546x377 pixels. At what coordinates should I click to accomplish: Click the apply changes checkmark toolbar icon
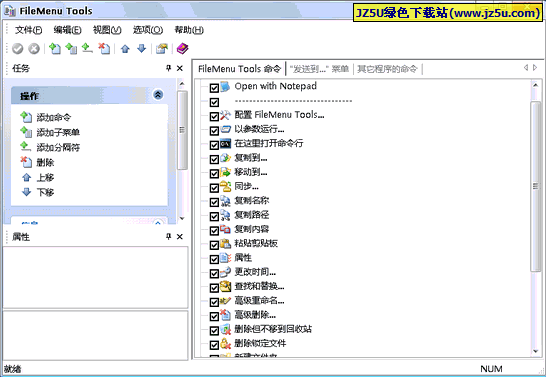pos(17,49)
